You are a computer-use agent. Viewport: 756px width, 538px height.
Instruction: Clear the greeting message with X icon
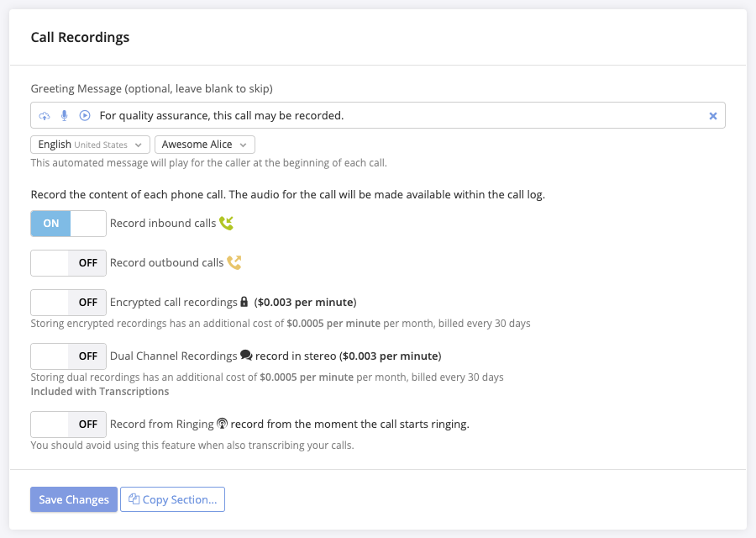(x=713, y=116)
